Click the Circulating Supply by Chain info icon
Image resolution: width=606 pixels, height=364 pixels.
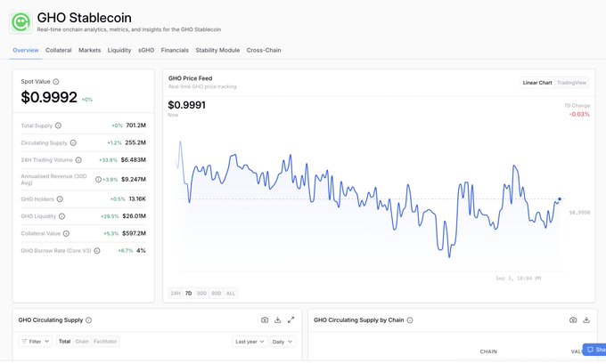coord(410,320)
